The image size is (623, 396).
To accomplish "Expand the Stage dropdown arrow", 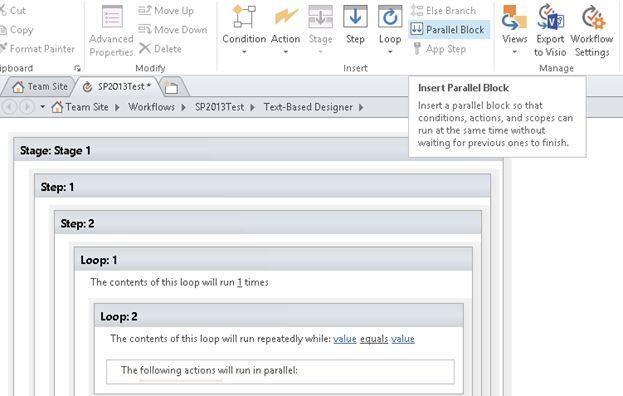I will click(320, 52).
